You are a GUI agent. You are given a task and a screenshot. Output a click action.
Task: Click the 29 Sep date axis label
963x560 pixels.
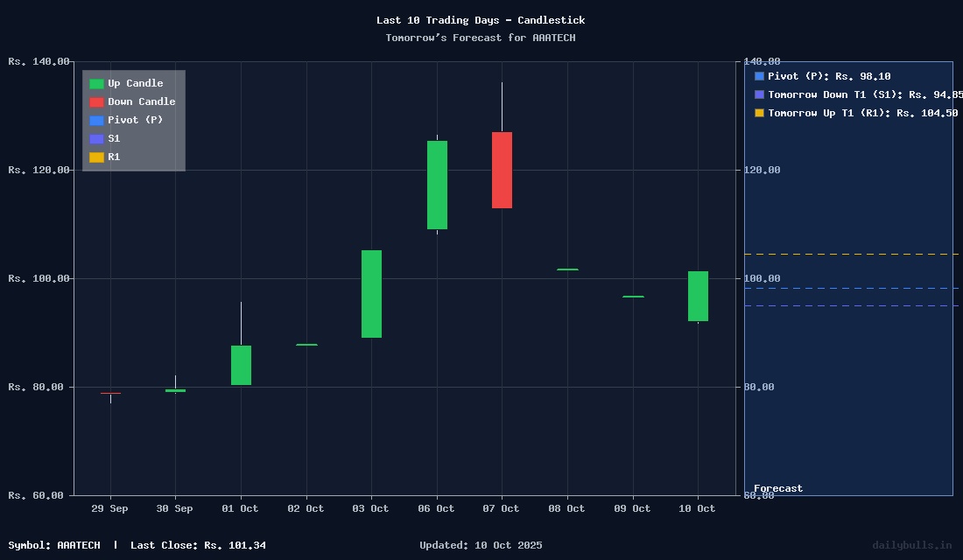click(x=109, y=508)
